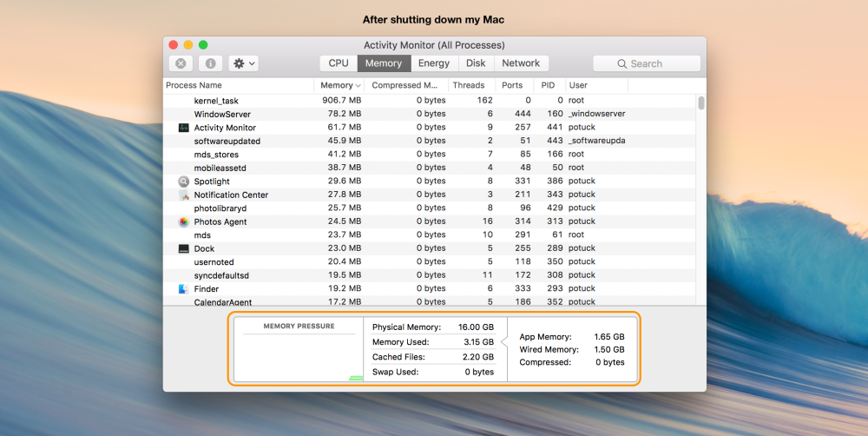The height and width of the screenshot is (436, 868).
Task: Click the Spotlight magnifier icon in list
Action: coord(184,182)
